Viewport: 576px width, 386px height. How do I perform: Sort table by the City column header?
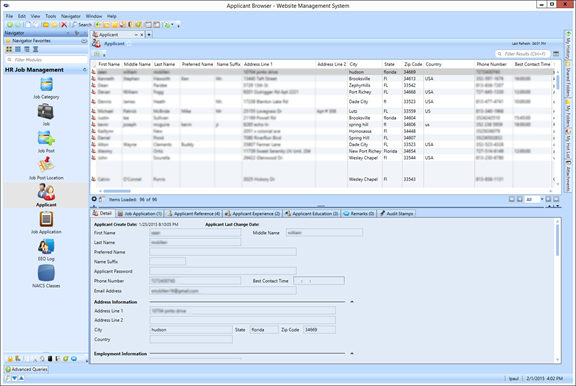(364, 64)
